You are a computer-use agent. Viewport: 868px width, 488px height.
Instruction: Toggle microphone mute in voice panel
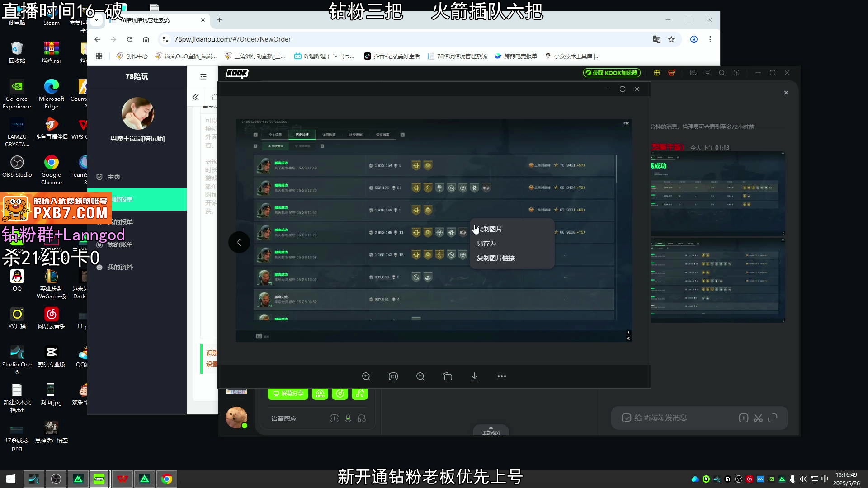click(348, 418)
